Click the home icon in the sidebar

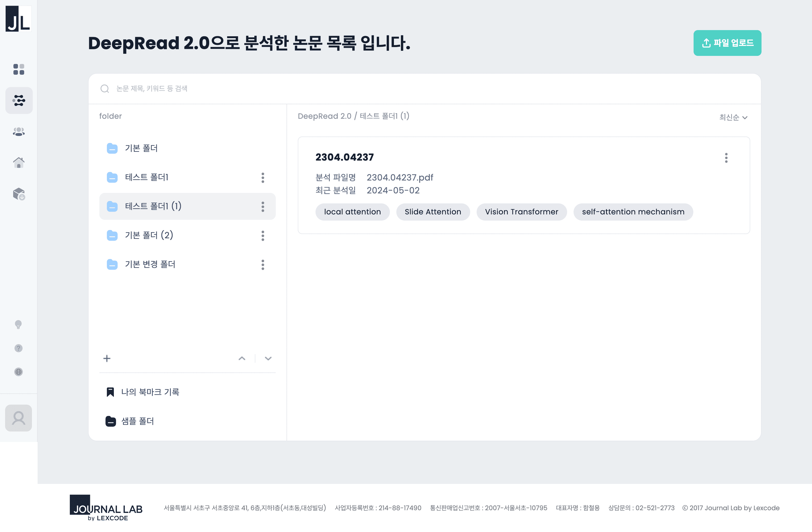pyautogui.click(x=19, y=163)
